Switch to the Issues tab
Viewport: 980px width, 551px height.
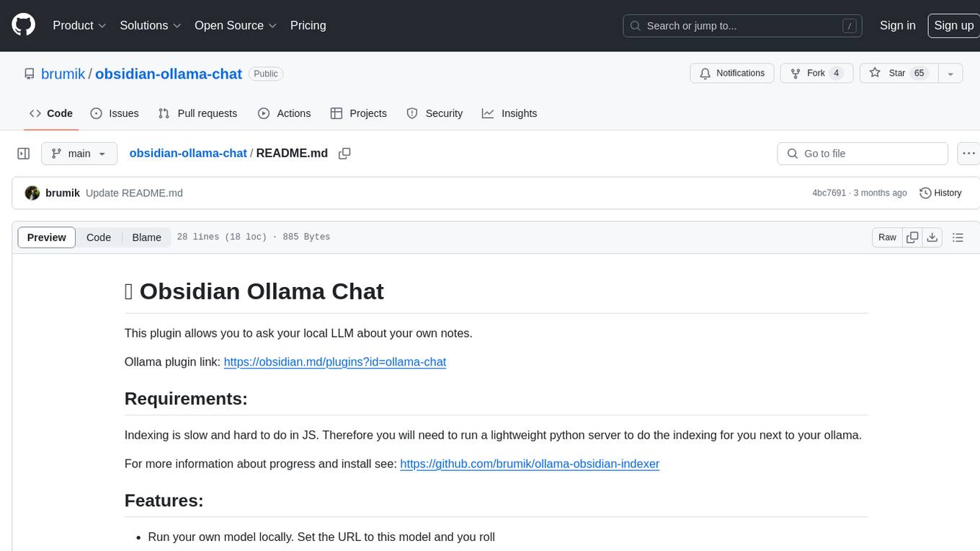click(x=115, y=113)
